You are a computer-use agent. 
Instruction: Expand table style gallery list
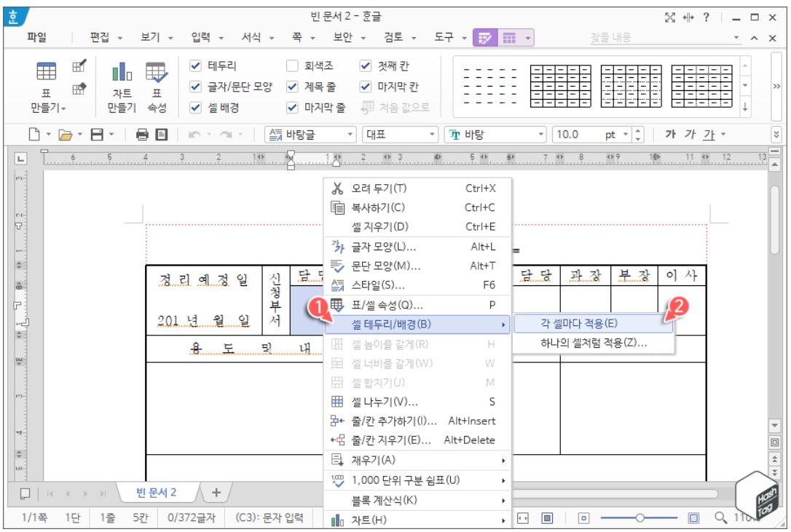(x=745, y=108)
